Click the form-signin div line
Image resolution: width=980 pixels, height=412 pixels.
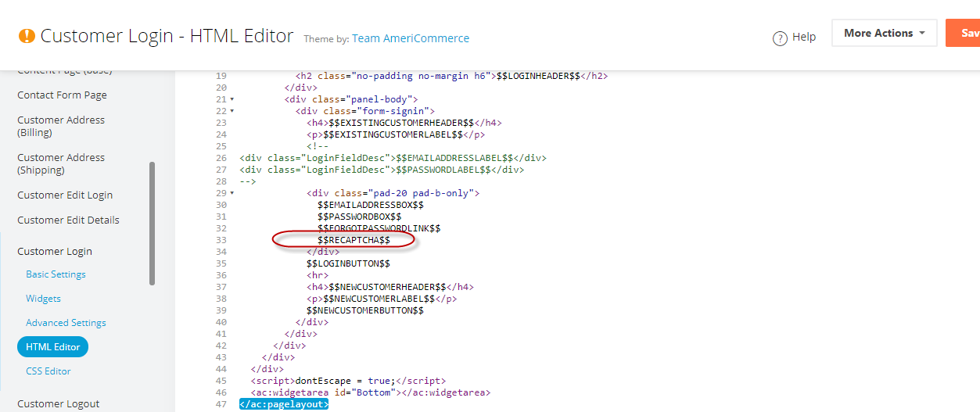click(364, 111)
